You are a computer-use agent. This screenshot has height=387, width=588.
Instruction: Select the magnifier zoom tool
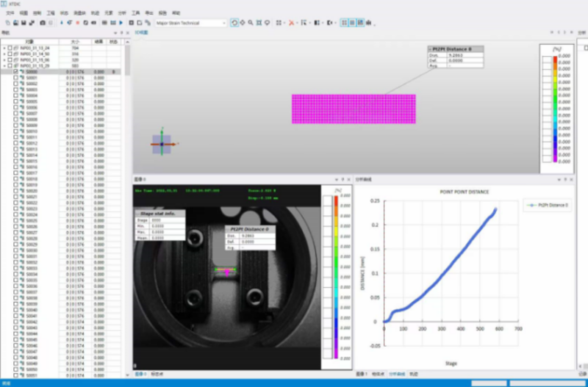[x=251, y=23]
